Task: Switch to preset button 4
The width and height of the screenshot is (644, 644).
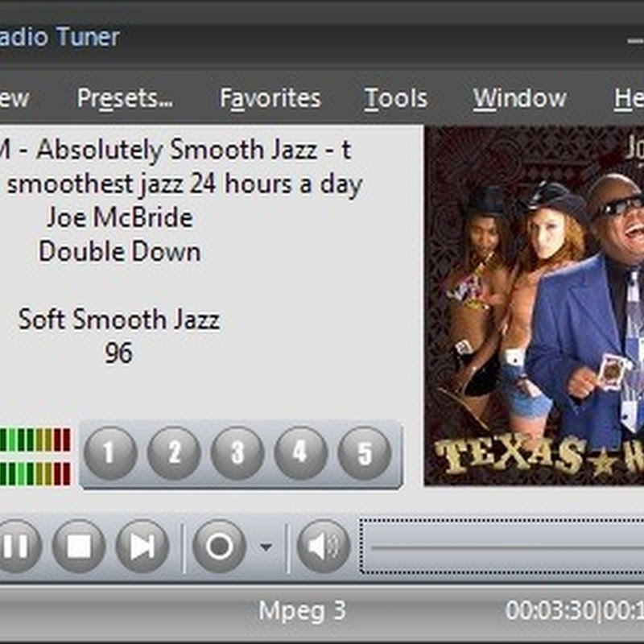Action: [301, 453]
